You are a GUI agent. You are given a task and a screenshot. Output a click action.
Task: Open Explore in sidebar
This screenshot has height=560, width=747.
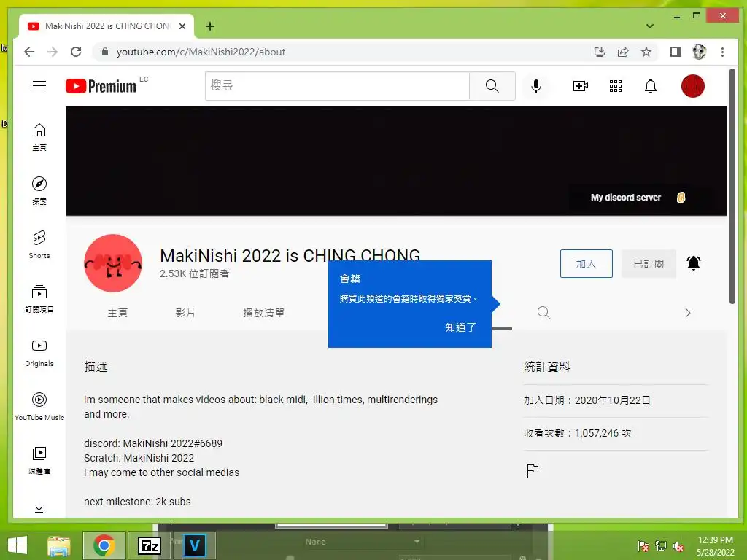pos(39,190)
